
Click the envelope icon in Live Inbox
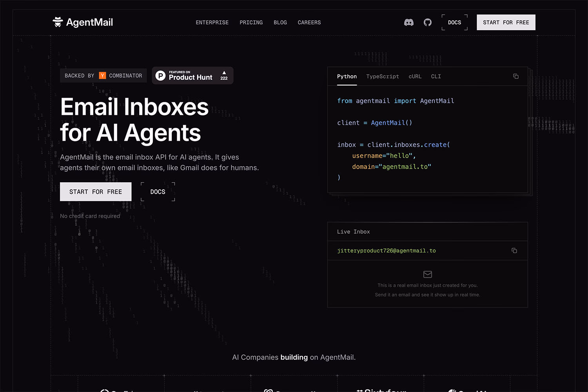427,274
